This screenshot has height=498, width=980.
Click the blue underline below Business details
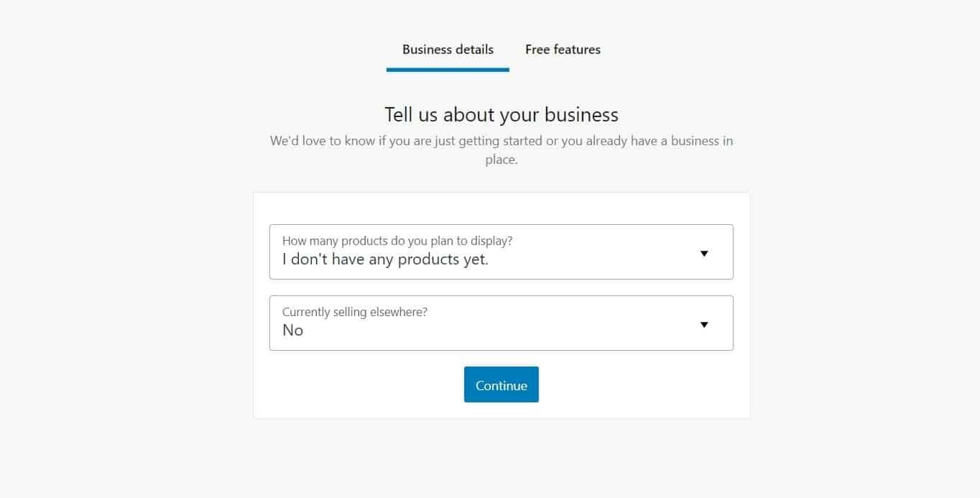click(x=448, y=70)
